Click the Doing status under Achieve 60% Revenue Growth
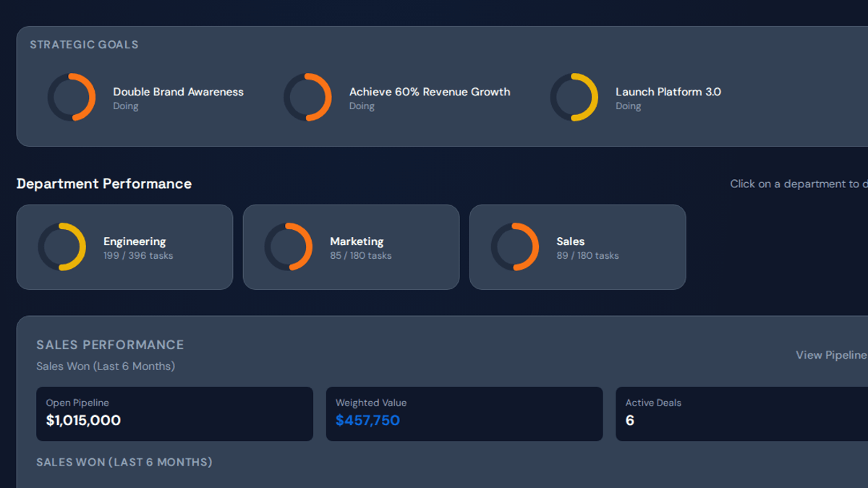This screenshot has width=868, height=488. click(x=362, y=106)
